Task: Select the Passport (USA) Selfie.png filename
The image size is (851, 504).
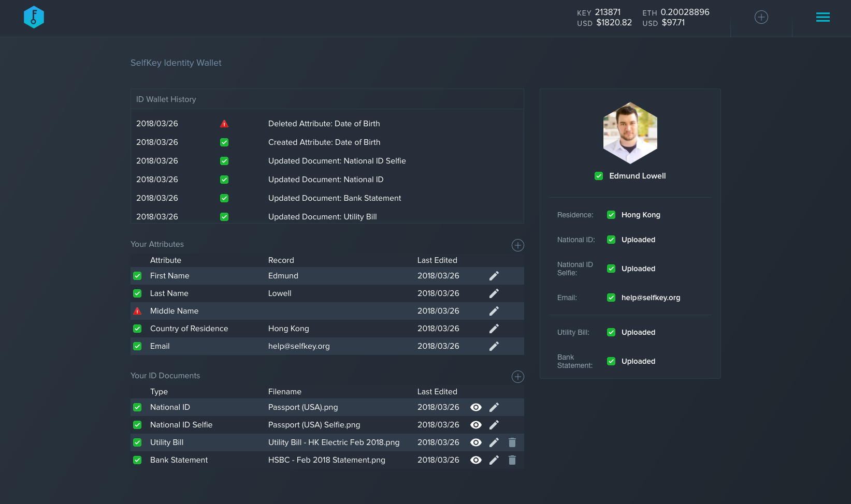Action: click(314, 425)
